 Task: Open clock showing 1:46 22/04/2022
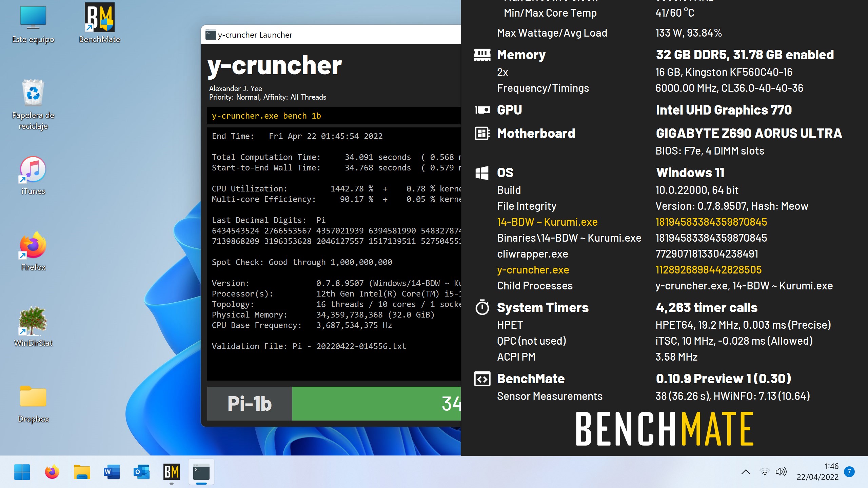[817, 472]
